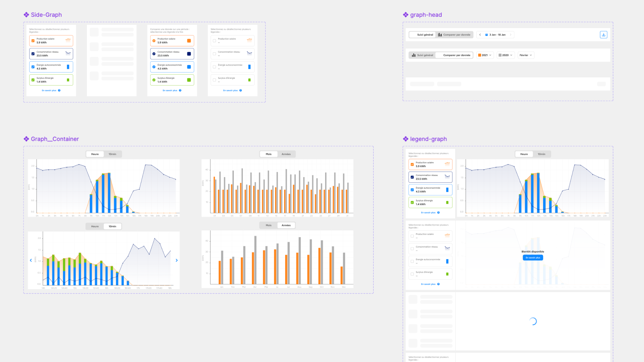
Task: Check empty Production solaire checkbox in Side-Graph unchecked panel
Action: (214, 41)
